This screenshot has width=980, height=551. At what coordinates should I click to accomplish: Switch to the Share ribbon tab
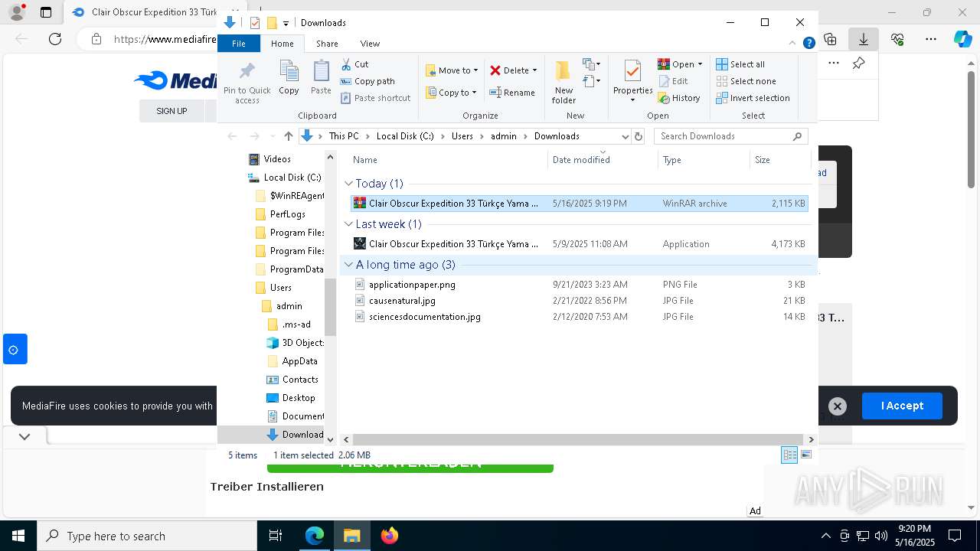[327, 44]
